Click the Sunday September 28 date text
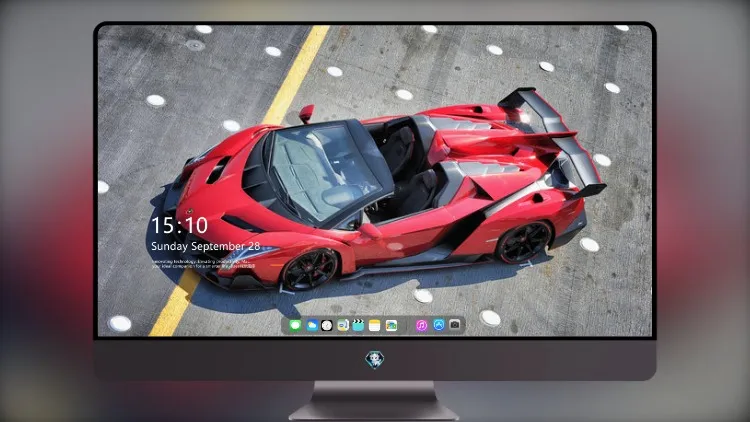The width and height of the screenshot is (750, 422). pyautogui.click(x=206, y=246)
